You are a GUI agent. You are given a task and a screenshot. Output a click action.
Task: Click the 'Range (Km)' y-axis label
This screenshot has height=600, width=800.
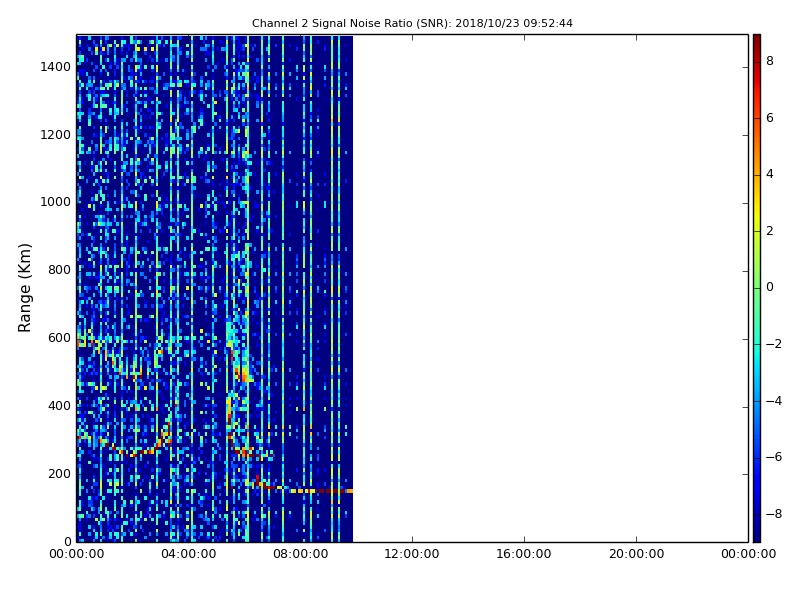coord(24,288)
